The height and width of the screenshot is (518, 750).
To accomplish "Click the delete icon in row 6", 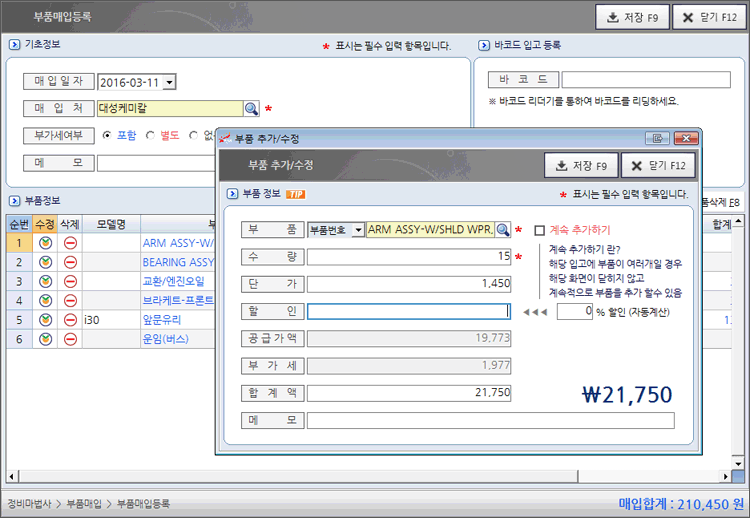I will (70, 339).
